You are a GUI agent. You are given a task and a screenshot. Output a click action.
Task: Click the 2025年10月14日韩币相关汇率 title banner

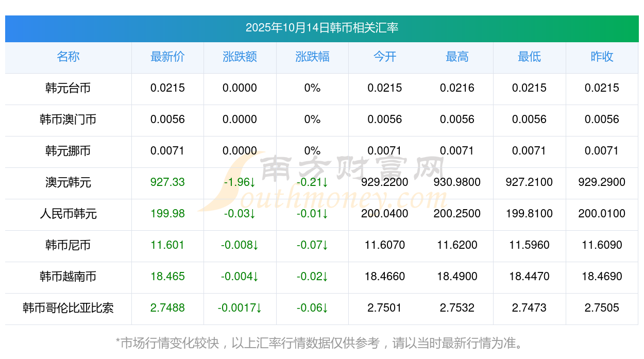(x=321, y=28)
